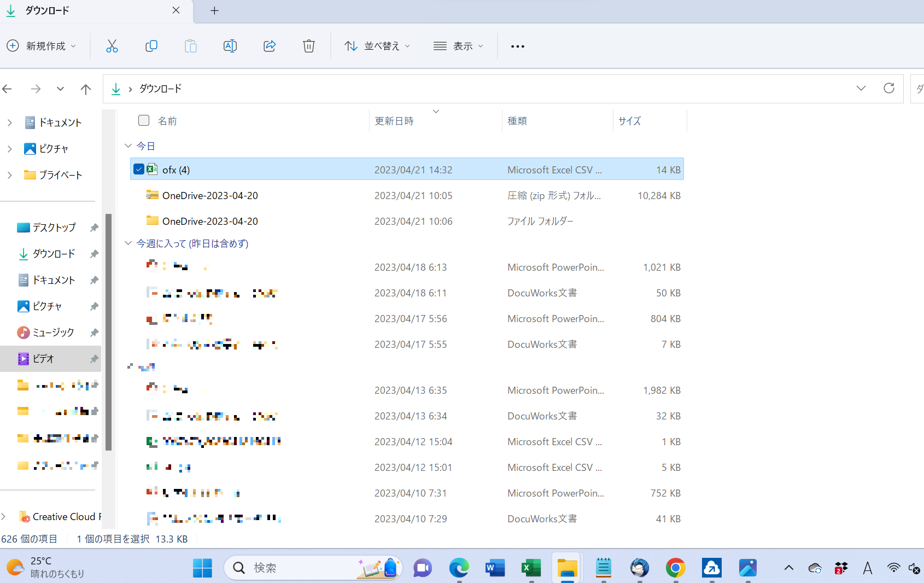The height and width of the screenshot is (583, 924).
Task: Go up one folder with Up arrow
Action: click(86, 89)
